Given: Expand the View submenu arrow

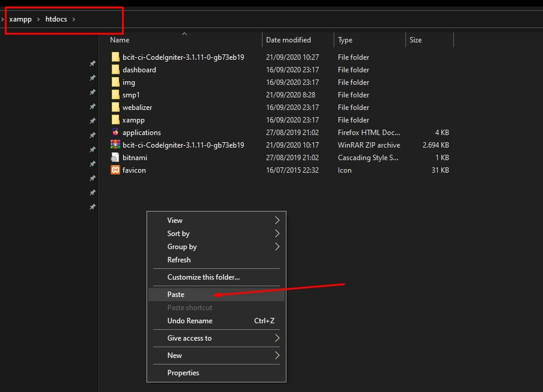Looking at the screenshot, I should click(277, 220).
